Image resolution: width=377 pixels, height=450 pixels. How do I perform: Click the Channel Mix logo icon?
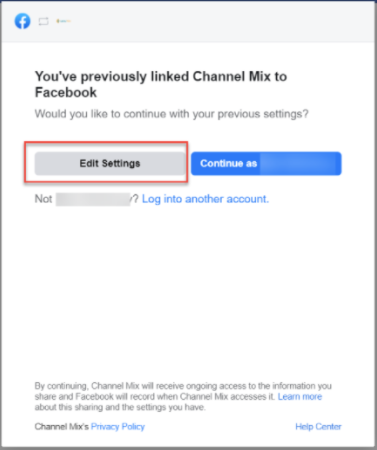[x=63, y=21]
